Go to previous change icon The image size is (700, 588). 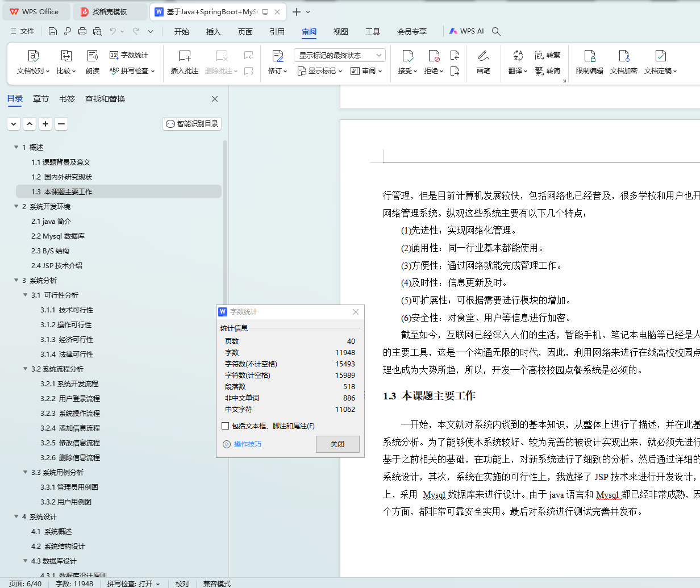click(455, 55)
